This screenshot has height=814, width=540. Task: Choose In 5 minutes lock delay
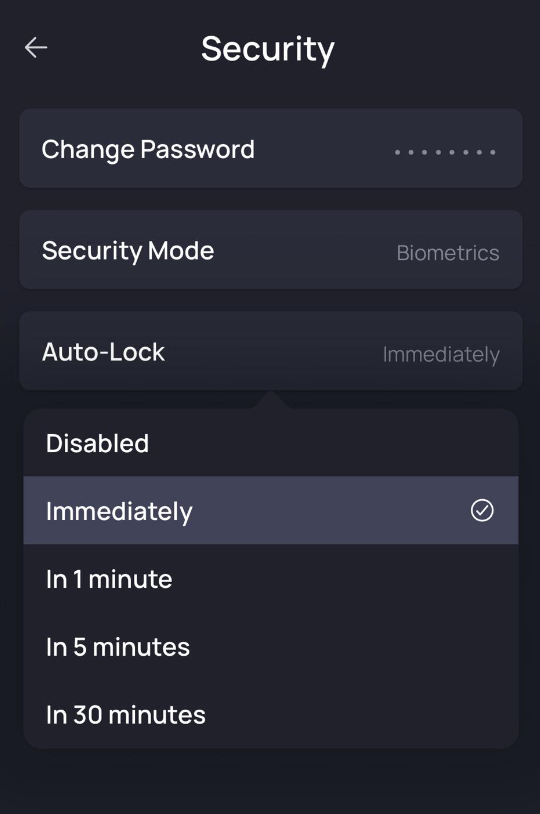click(x=271, y=646)
